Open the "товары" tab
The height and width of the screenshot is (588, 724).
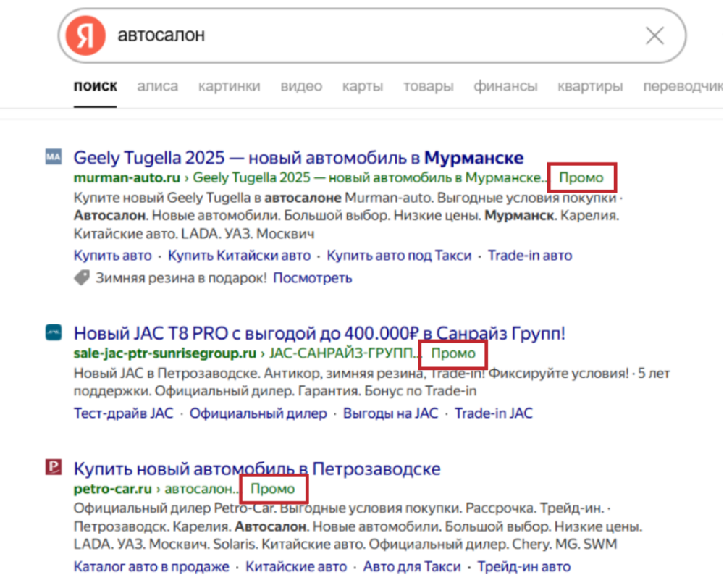coord(428,86)
